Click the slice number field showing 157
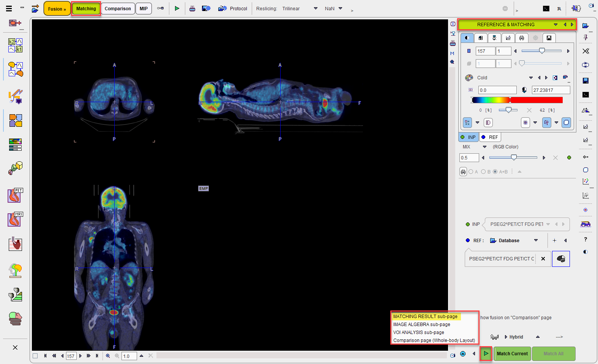 tap(486, 51)
